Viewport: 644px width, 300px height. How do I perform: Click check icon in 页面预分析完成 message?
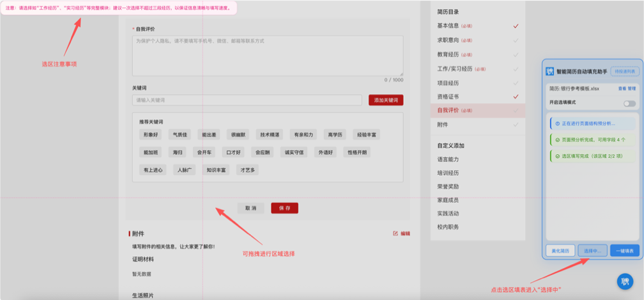pyautogui.click(x=557, y=139)
